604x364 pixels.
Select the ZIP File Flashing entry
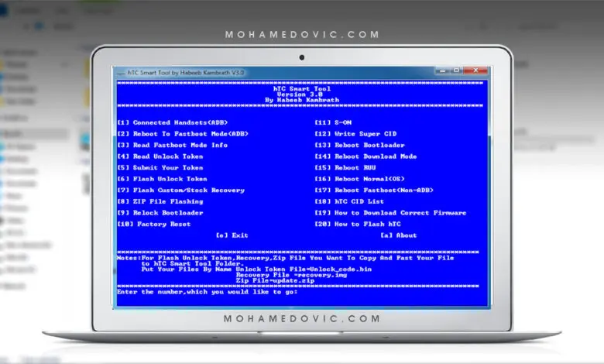click(x=160, y=201)
